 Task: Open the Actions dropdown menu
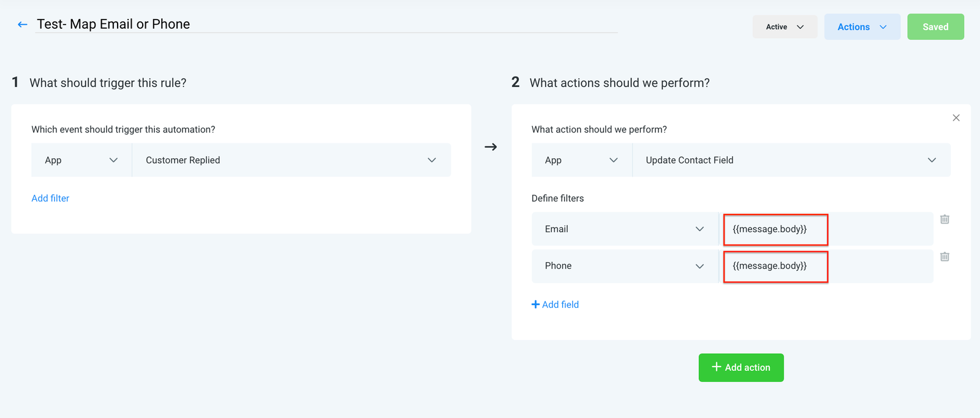click(861, 27)
